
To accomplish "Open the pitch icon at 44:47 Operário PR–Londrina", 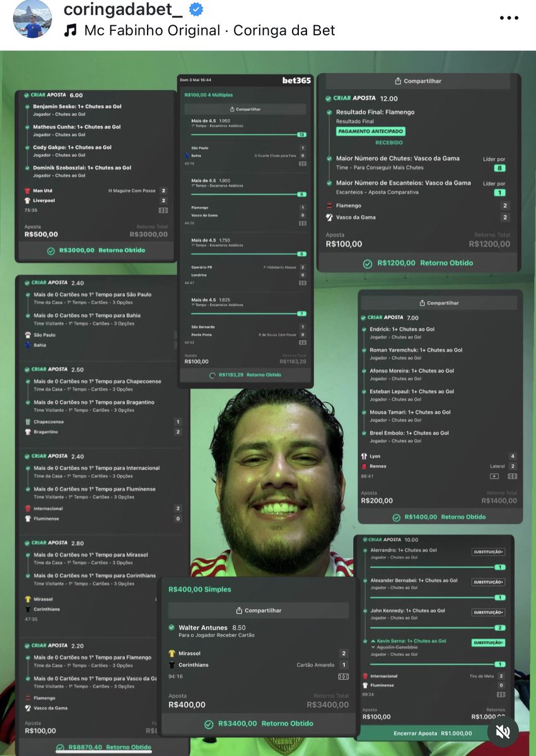I will (303, 283).
